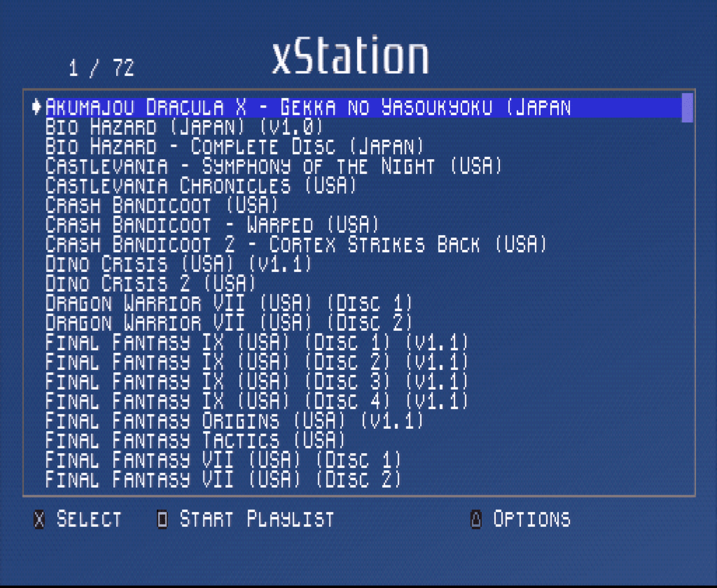Click the Square button Start Playlist icon
This screenshot has height=588, width=717.
(161, 520)
